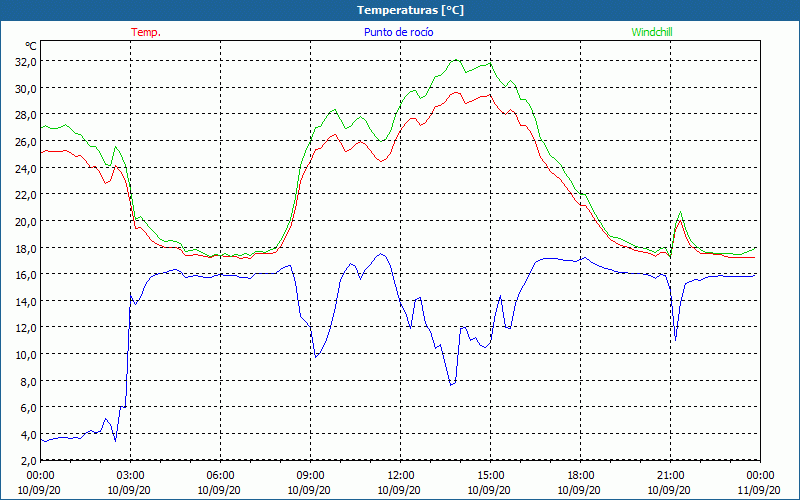The height and width of the screenshot is (500, 800).
Task: Click the 32,0 y-axis value
Action: (26, 62)
